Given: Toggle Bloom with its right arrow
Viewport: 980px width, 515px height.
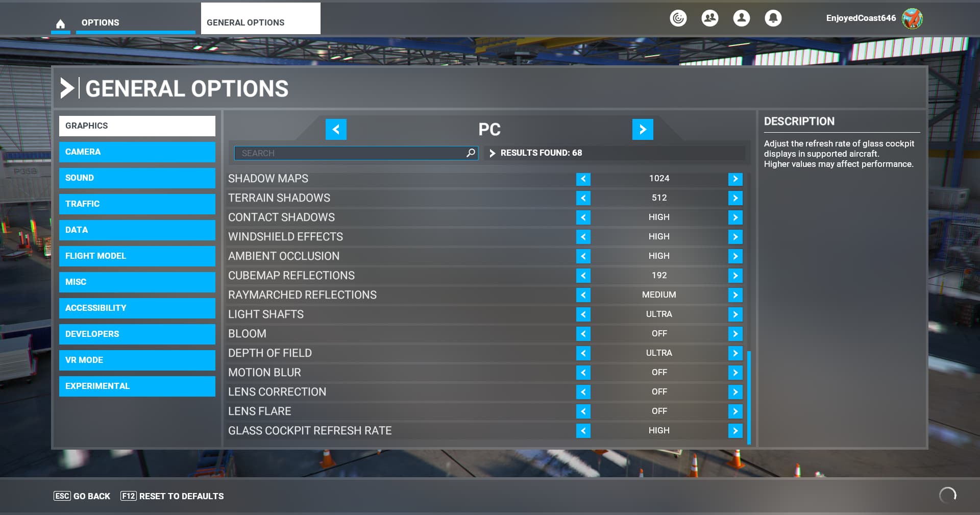Looking at the screenshot, I should [x=735, y=334].
